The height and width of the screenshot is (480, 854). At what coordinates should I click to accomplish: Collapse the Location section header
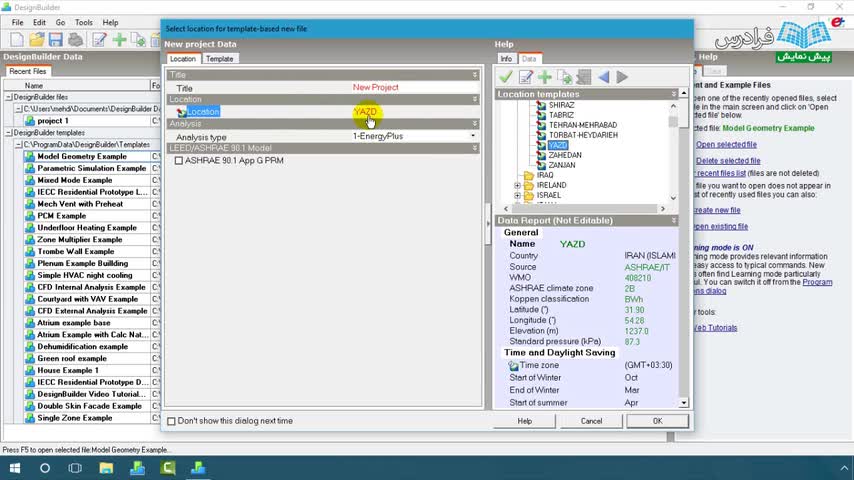click(475, 99)
